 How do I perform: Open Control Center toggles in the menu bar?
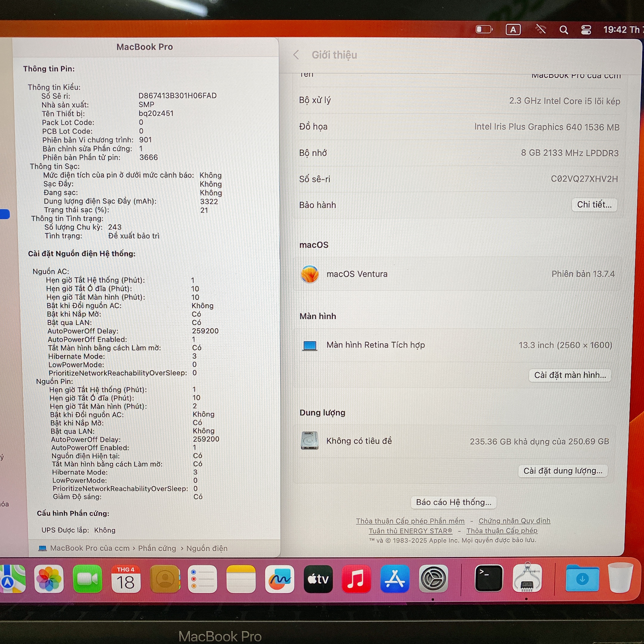coord(586,30)
